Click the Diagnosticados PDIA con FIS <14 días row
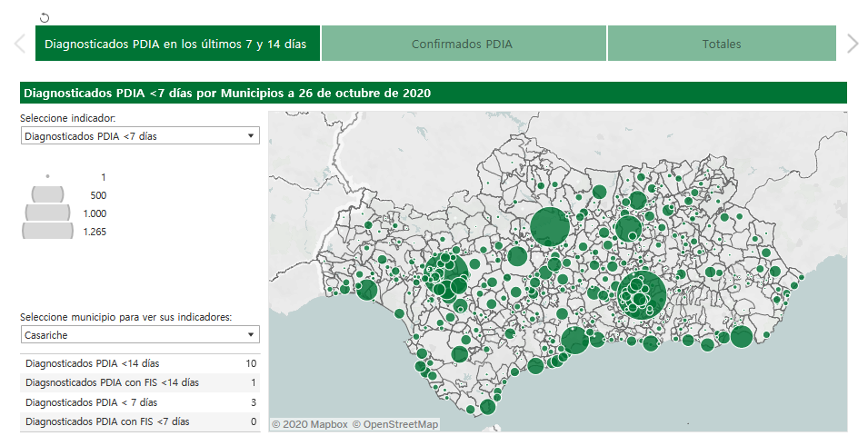Screen dimensions: 868x436 [139, 382]
